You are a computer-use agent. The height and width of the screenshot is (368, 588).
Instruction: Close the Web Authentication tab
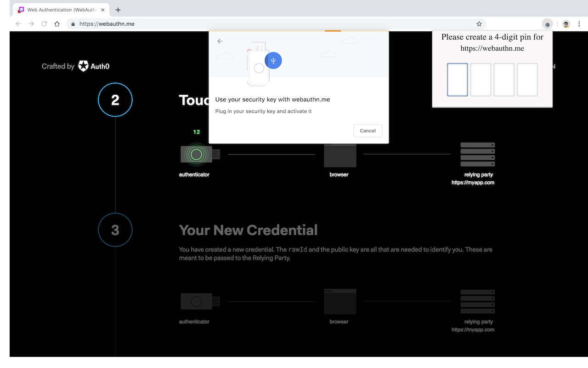click(x=104, y=10)
